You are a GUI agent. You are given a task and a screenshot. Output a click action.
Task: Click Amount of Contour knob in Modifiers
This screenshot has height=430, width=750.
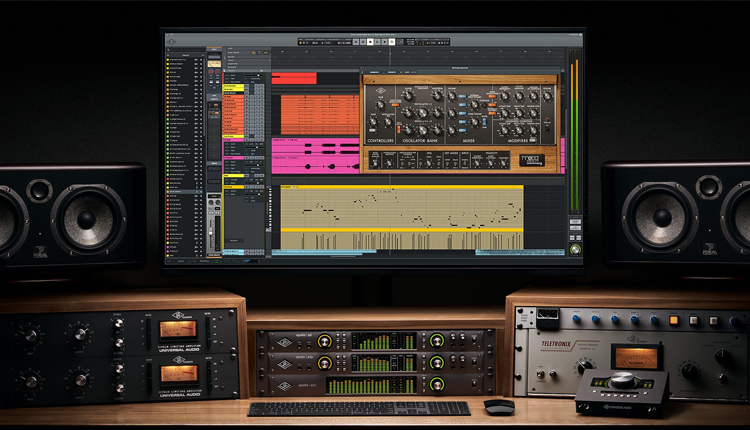(534, 96)
